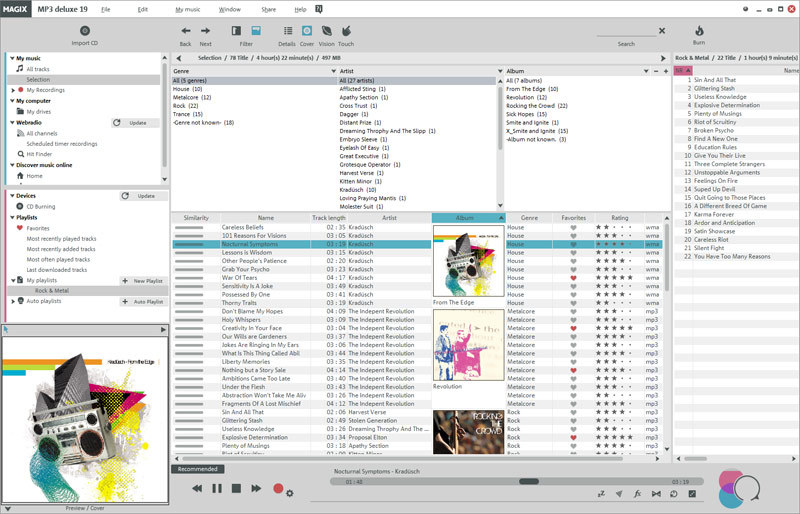The image size is (800, 514).
Task: Start recording with the red record button
Action: (x=278, y=488)
